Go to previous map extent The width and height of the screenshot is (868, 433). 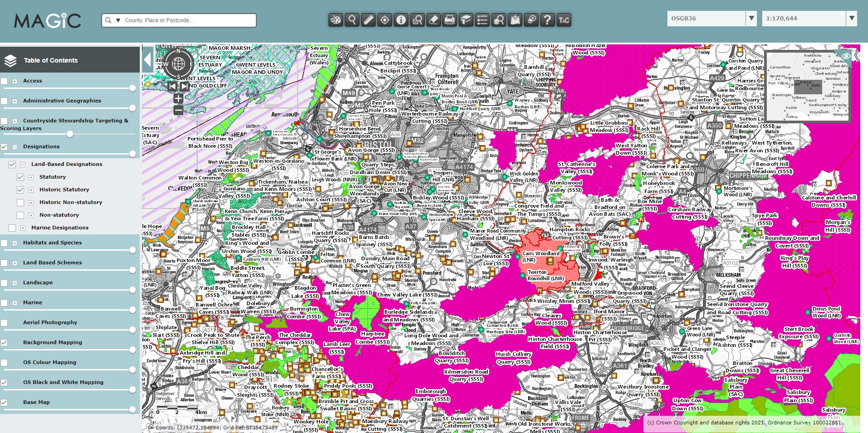[x=172, y=86]
